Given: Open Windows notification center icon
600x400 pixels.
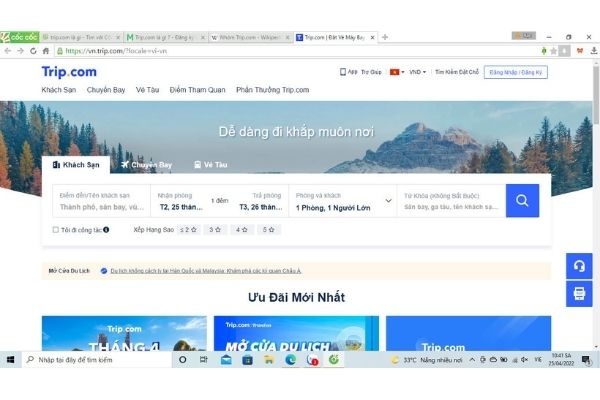Looking at the screenshot, I should click(585, 360).
